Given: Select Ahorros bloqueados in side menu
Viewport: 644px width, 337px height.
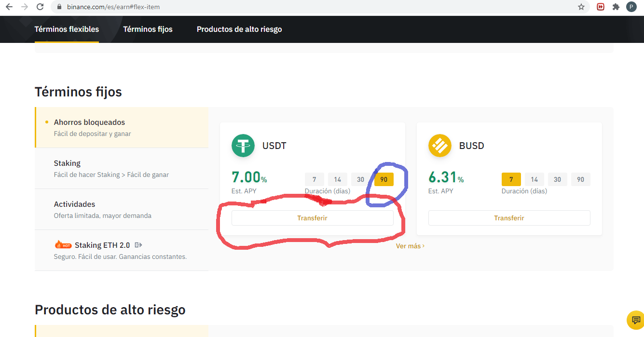Looking at the screenshot, I should (x=122, y=127).
